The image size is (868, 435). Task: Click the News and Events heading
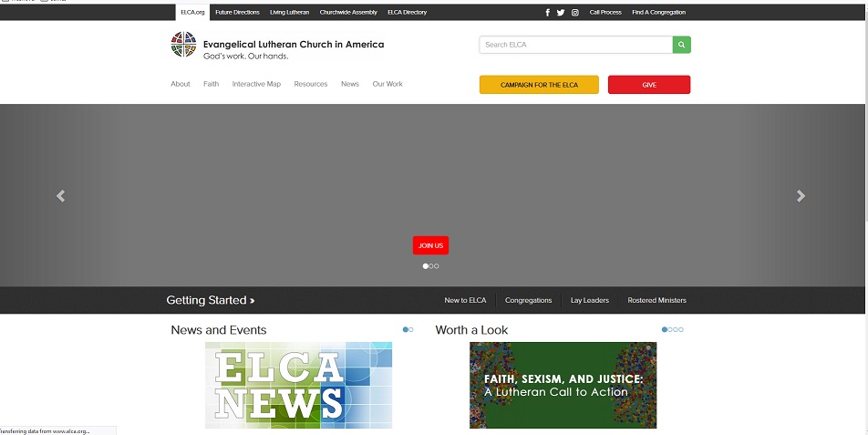219,330
